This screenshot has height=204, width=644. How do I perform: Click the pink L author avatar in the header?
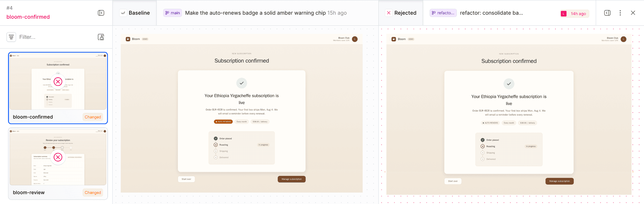(x=564, y=13)
